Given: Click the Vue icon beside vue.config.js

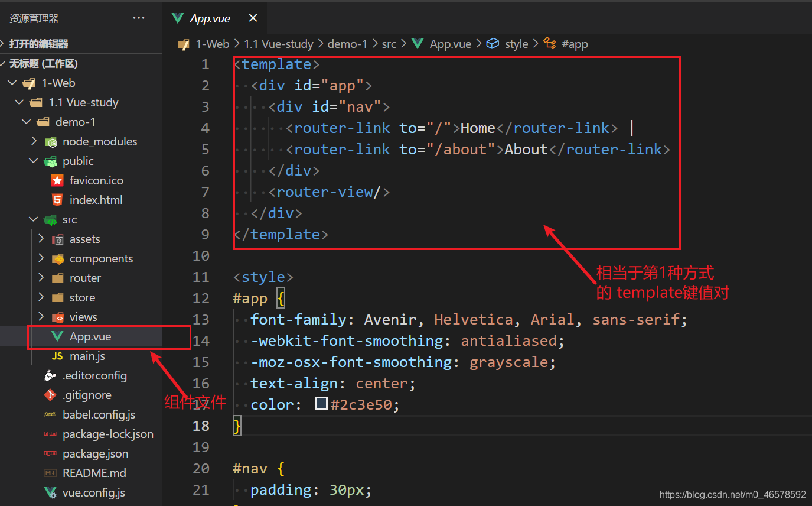Looking at the screenshot, I should click(x=50, y=492).
